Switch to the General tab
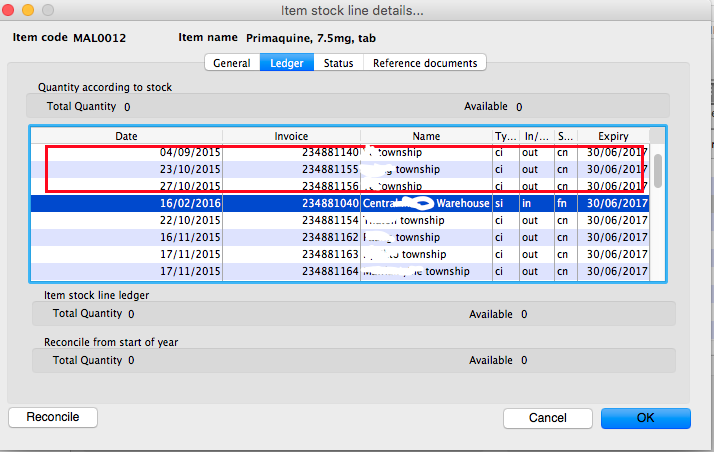 (x=232, y=63)
